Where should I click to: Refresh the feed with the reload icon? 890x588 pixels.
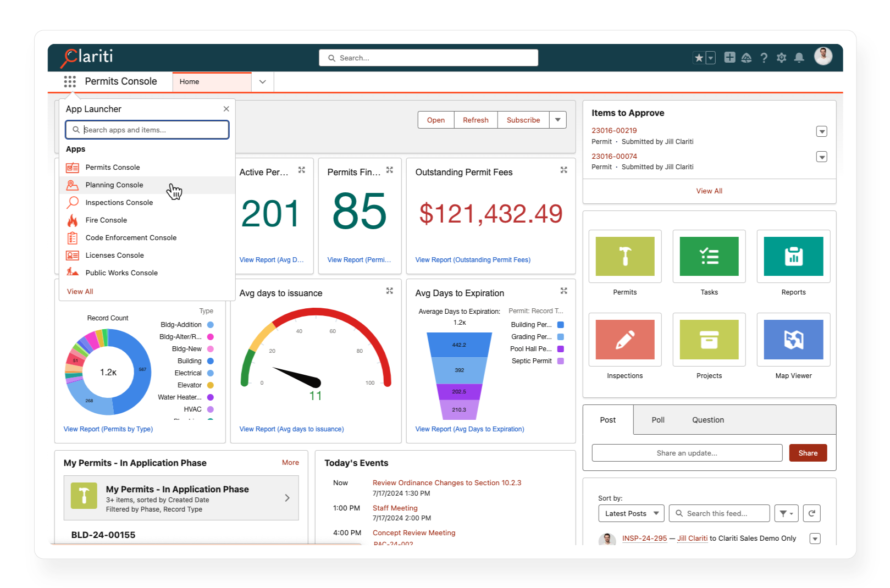point(811,513)
